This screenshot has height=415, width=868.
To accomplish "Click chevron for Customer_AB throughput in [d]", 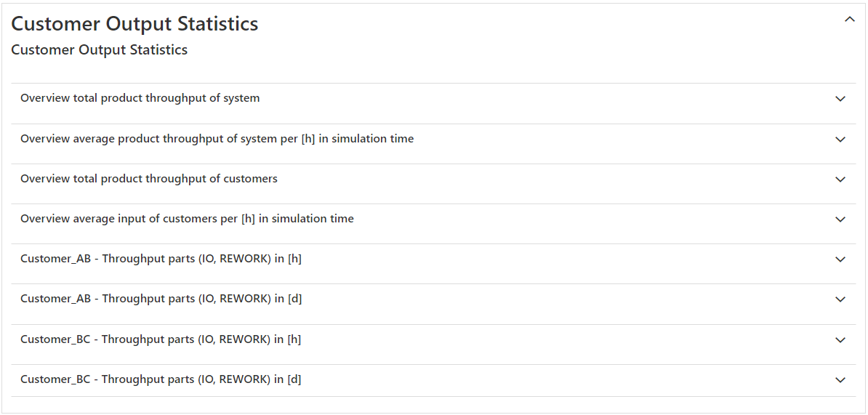I will tap(840, 299).
